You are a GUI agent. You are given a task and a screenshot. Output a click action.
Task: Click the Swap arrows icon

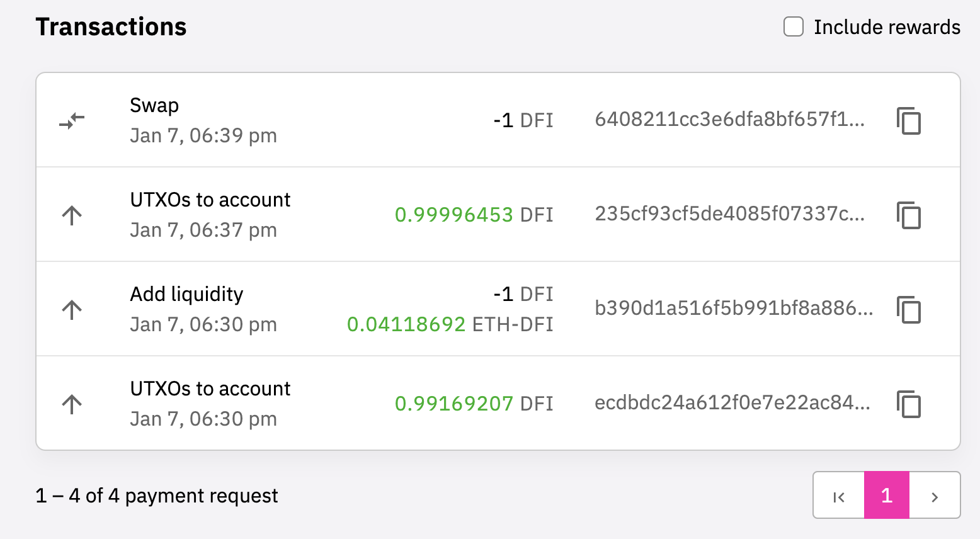(x=72, y=120)
